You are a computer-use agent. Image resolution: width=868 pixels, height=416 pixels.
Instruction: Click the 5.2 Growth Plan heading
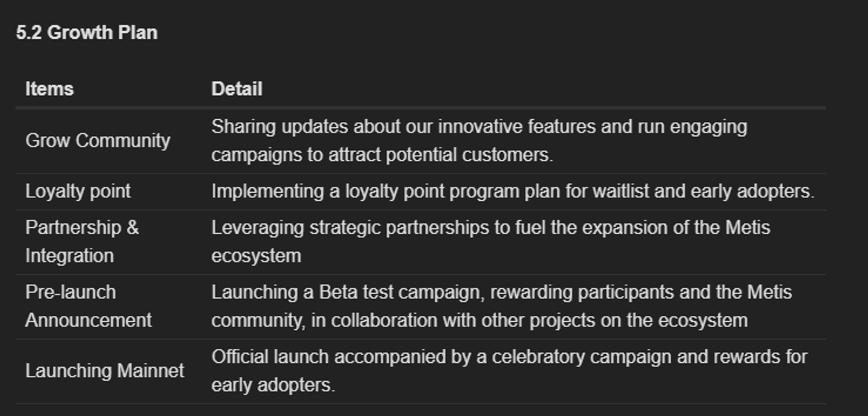coord(87,32)
